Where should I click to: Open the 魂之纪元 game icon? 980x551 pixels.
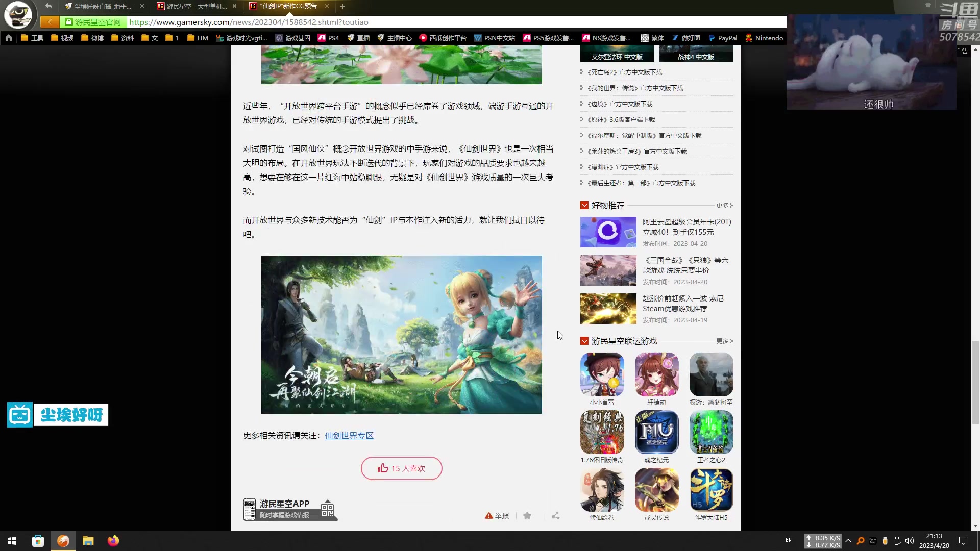[657, 432]
